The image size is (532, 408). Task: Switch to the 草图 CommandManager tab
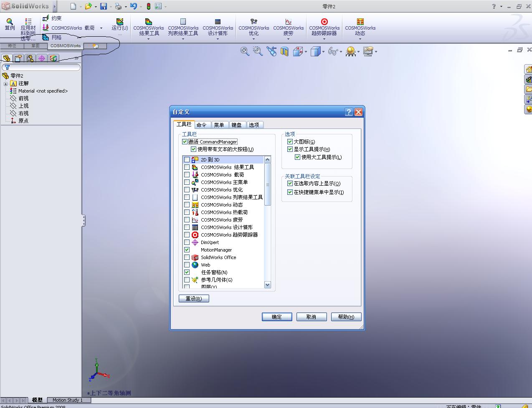pyautogui.click(x=35, y=46)
